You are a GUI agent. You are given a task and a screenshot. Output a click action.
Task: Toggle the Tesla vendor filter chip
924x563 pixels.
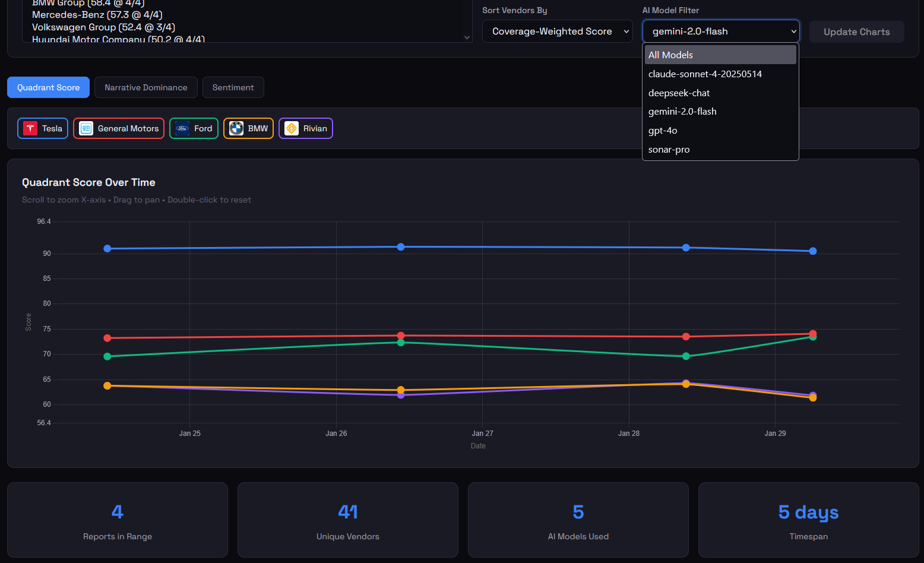tap(42, 128)
